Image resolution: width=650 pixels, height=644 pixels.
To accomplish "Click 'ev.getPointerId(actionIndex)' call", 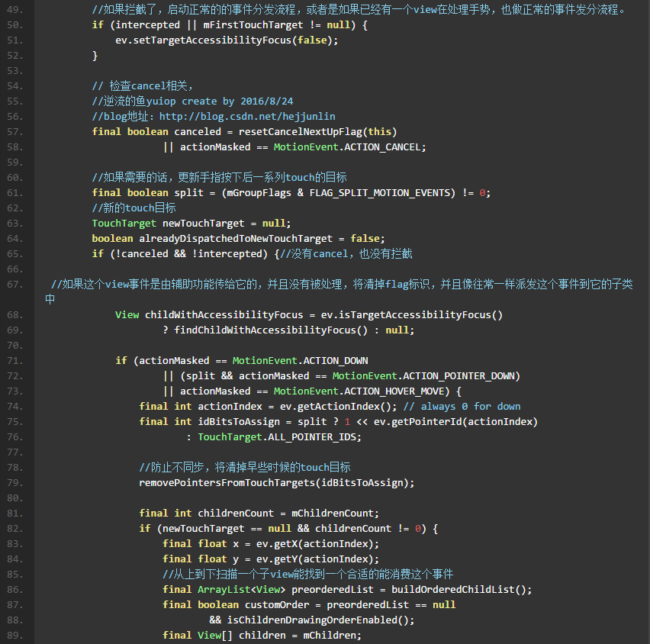I will (x=455, y=422).
